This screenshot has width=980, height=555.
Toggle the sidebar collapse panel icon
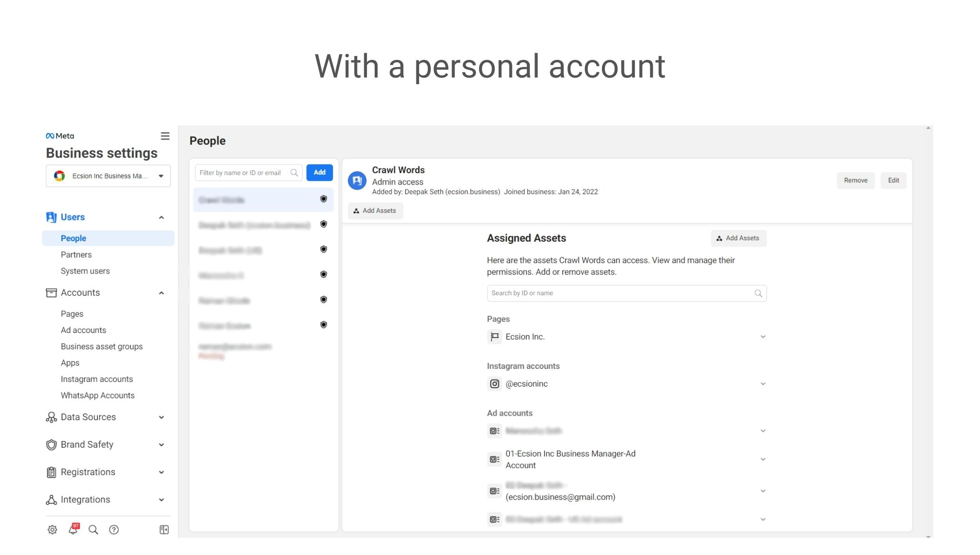coord(164,530)
